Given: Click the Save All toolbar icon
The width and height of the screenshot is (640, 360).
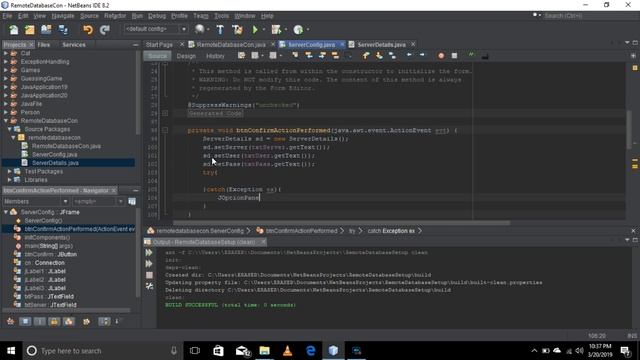Looking at the screenshot, I should click(x=63, y=29).
